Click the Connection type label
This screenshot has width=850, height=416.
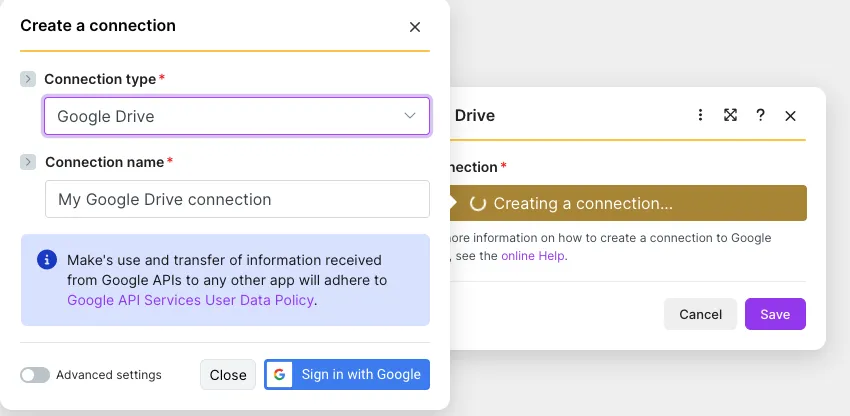click(x=100, y=79)
